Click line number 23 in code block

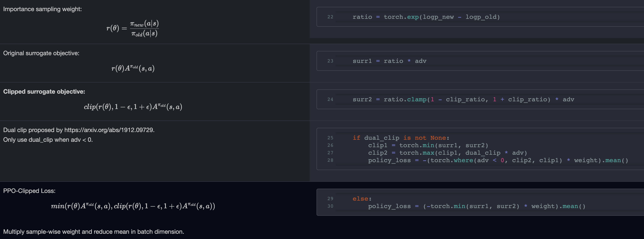[330, 61]
